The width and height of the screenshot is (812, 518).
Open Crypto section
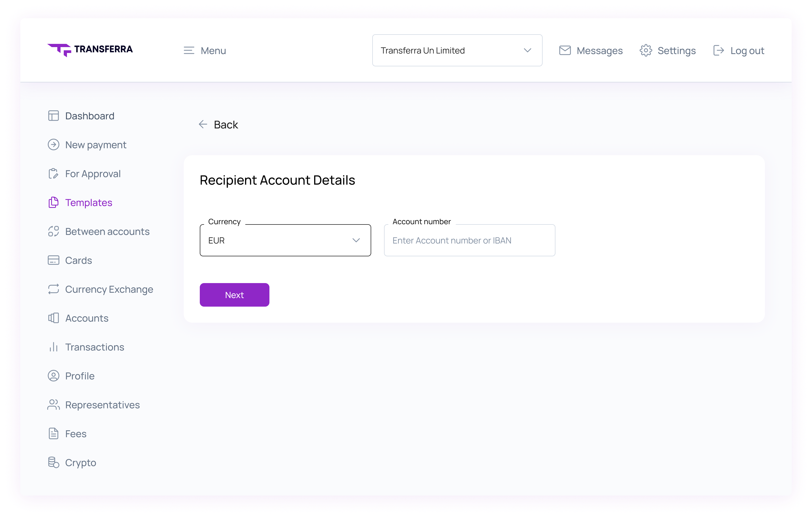click(x=72, y=463)
